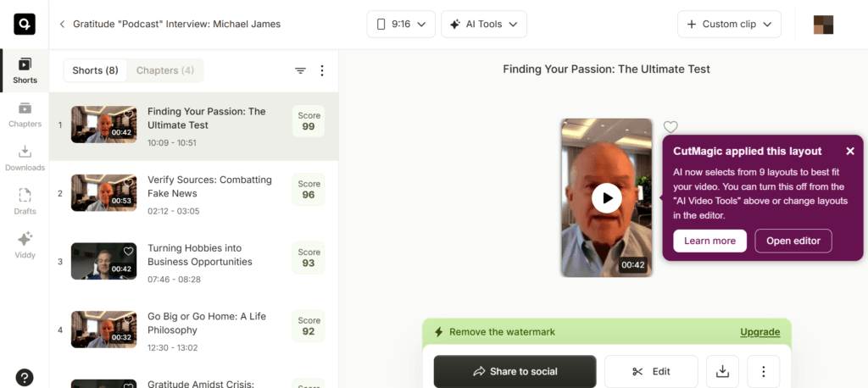The height and width of the screenshot is (388, 868).
Task: Open the Drafts sidebar section
Action: pos(25,202)
